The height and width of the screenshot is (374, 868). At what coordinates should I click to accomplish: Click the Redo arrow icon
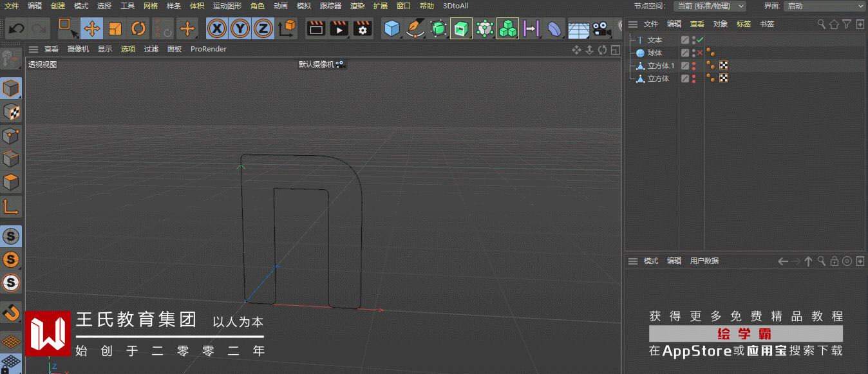[39, 28]
